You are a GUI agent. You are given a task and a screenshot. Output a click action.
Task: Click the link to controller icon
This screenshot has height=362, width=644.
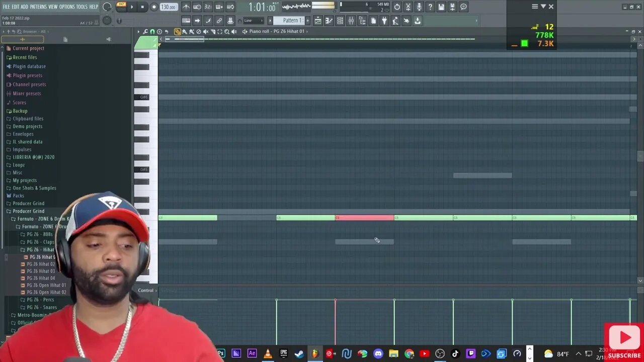[219, 21]
